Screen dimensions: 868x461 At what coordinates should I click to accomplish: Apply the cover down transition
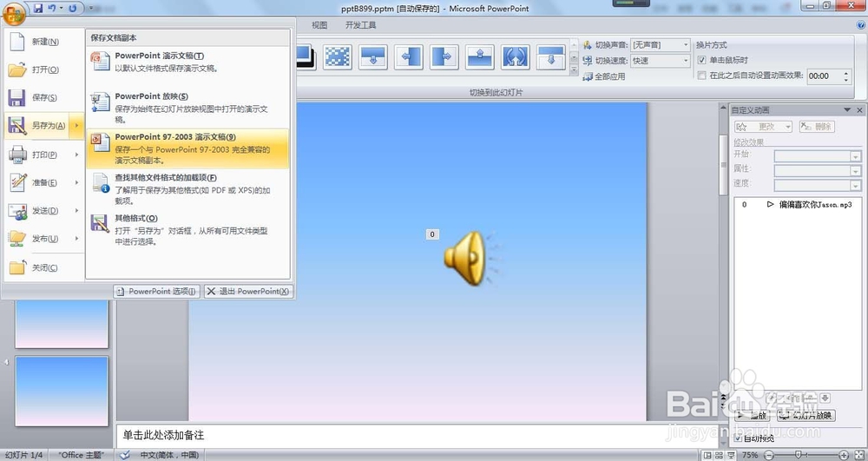tap(373, 56)
